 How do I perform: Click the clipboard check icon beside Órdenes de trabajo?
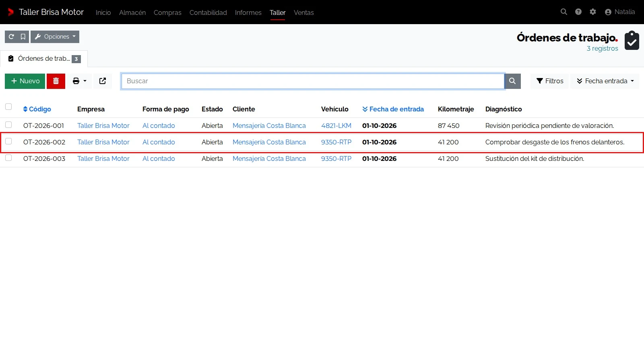(x=632, y=40)
